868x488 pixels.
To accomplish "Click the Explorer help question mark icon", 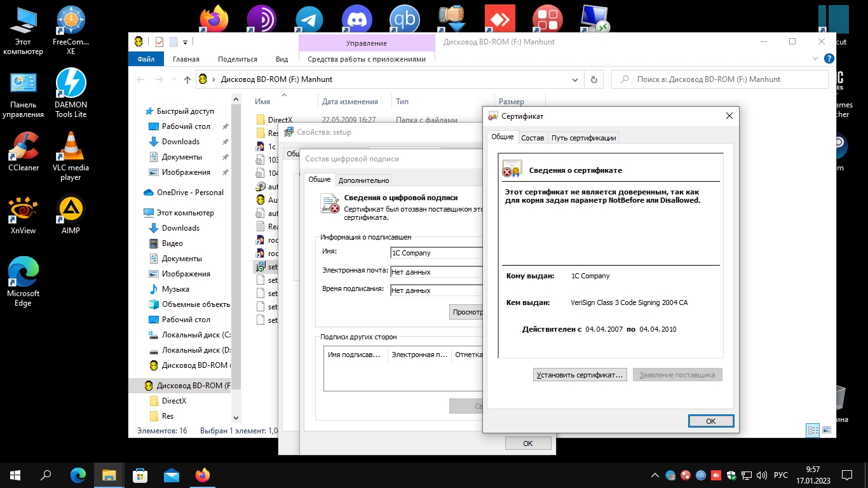I will click(x=829, y=58).
